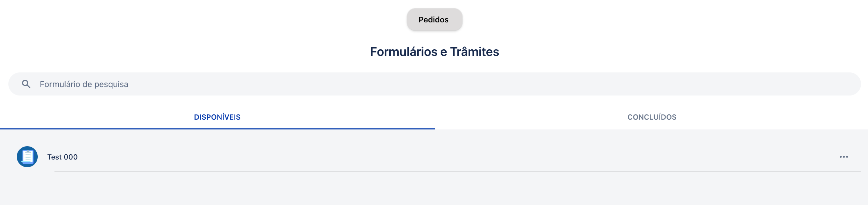Click the Test 000 label text
The image size is (868, 205).
tap(62, 157)
